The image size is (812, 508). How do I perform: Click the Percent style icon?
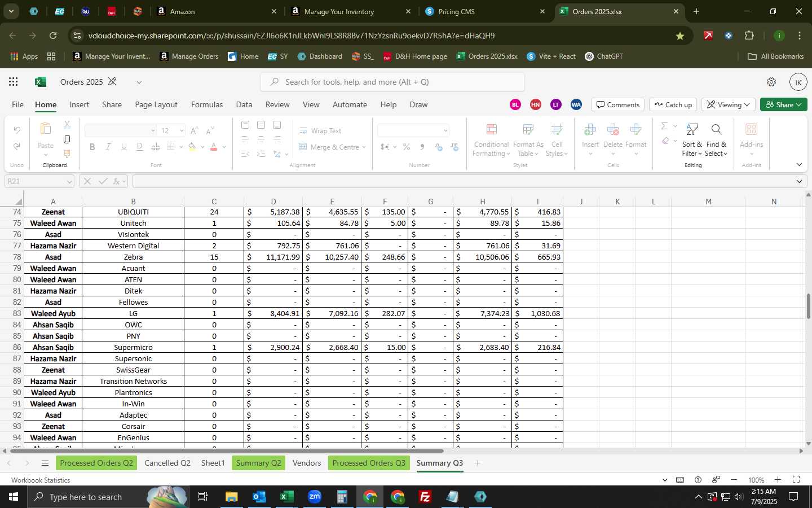coord(406,147)
